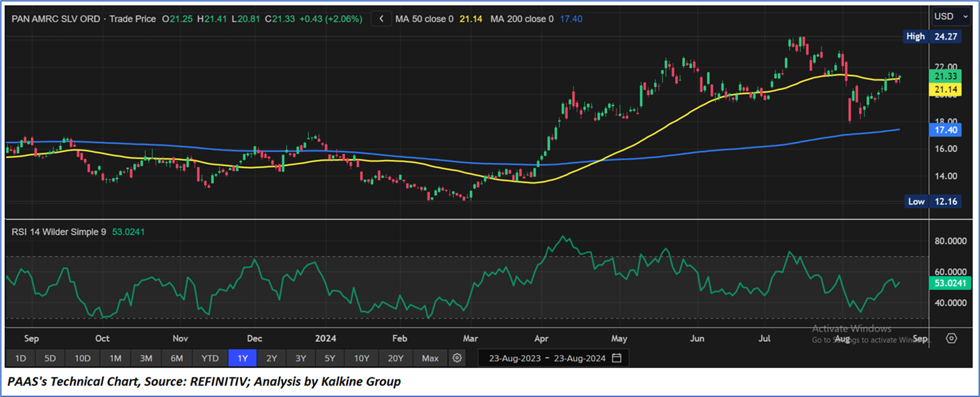
Task: Collapse the price legend with the left chevron
Action: point(381,19)
